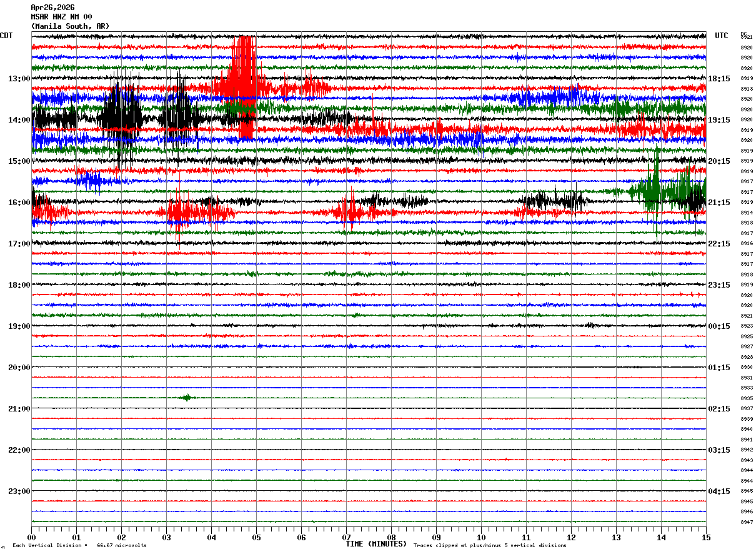Viewport: 756px width, 554px height.
Task: Click the UTC time zone label
Action: coord(722,36)
